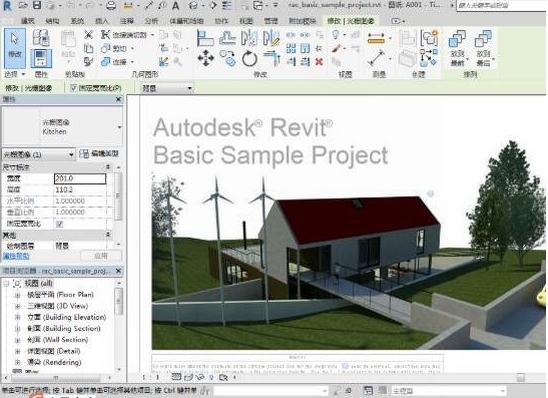Click the Edit Type (编辑类型) button
The height and width of the screenshot is (398, 548).
[99, 154]
